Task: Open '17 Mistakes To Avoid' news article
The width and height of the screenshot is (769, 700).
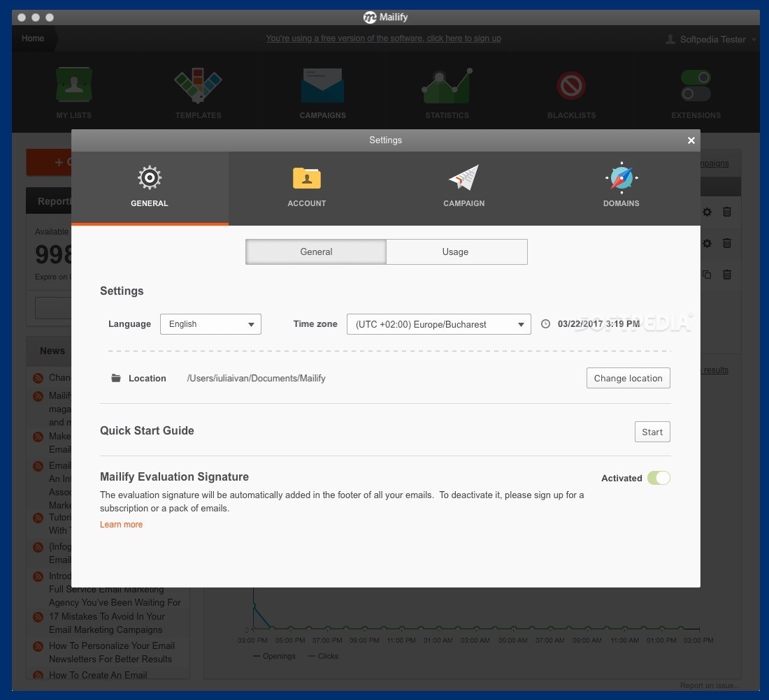Action: coord(106,623)
